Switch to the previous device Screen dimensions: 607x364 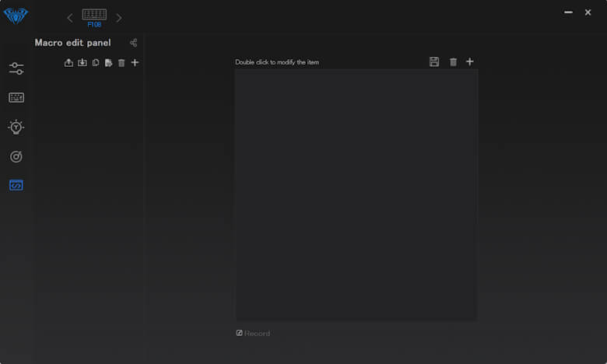(69, 18)
